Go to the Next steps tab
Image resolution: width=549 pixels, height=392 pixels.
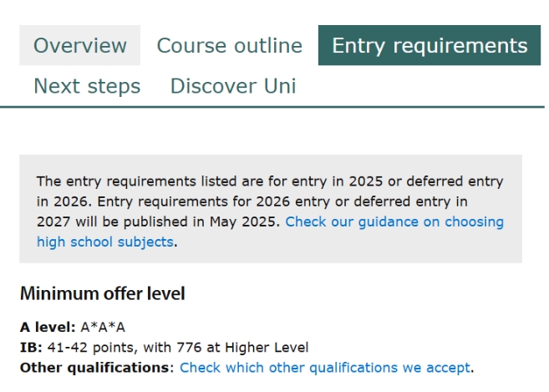(x=87, y=86)
